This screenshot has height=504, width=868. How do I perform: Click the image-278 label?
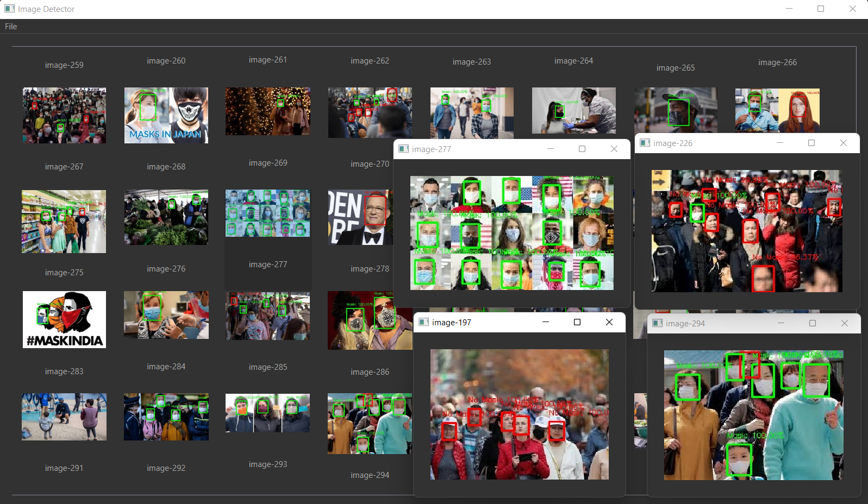point(370,269)
